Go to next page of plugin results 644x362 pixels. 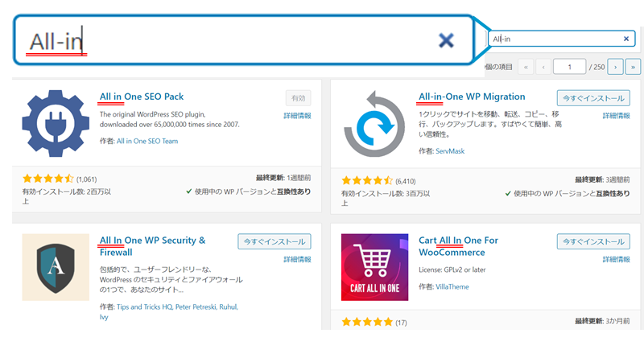pyautogui.click(x=615, y=67)
